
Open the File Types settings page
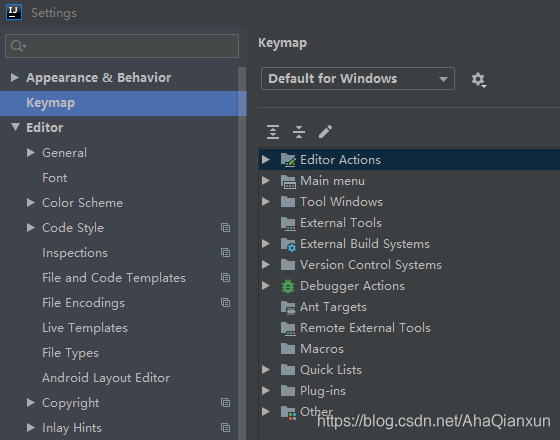tap(70, 353)
